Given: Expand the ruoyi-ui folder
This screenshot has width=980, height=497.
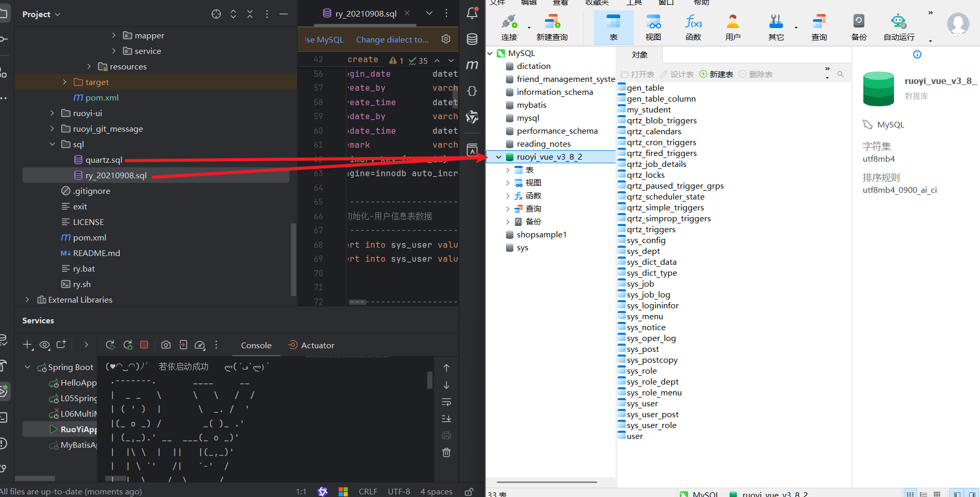Looking at the screenshot, I should 52,113.
